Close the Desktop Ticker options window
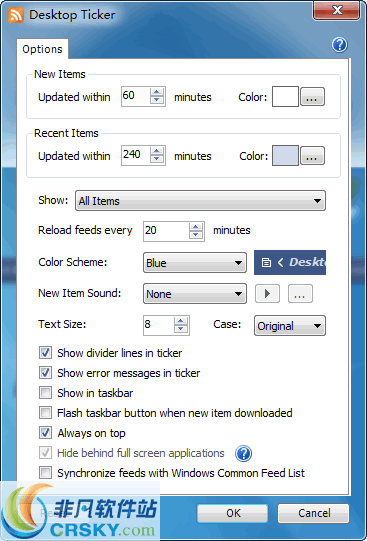367x541 pixels. (x=337, y=10)
